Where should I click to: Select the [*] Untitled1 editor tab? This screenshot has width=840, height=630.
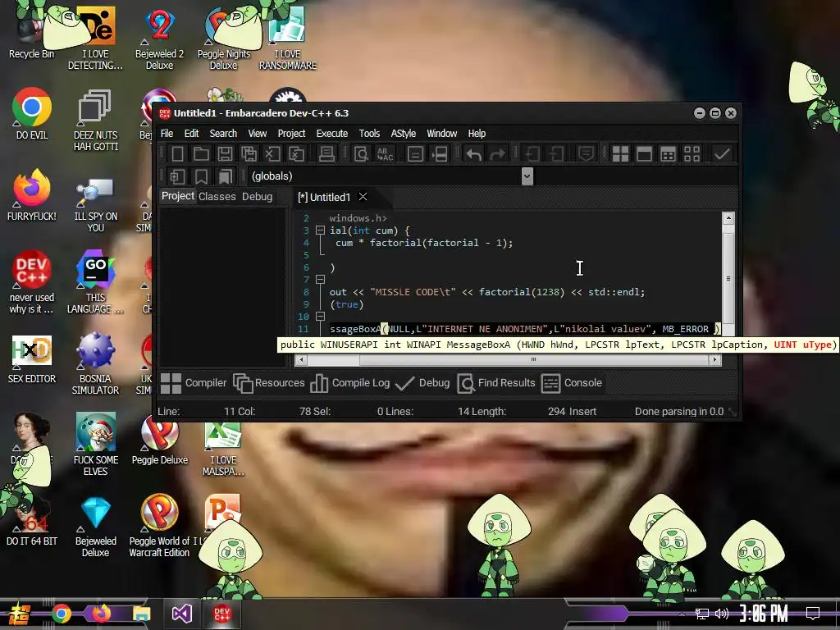point(324,197)
